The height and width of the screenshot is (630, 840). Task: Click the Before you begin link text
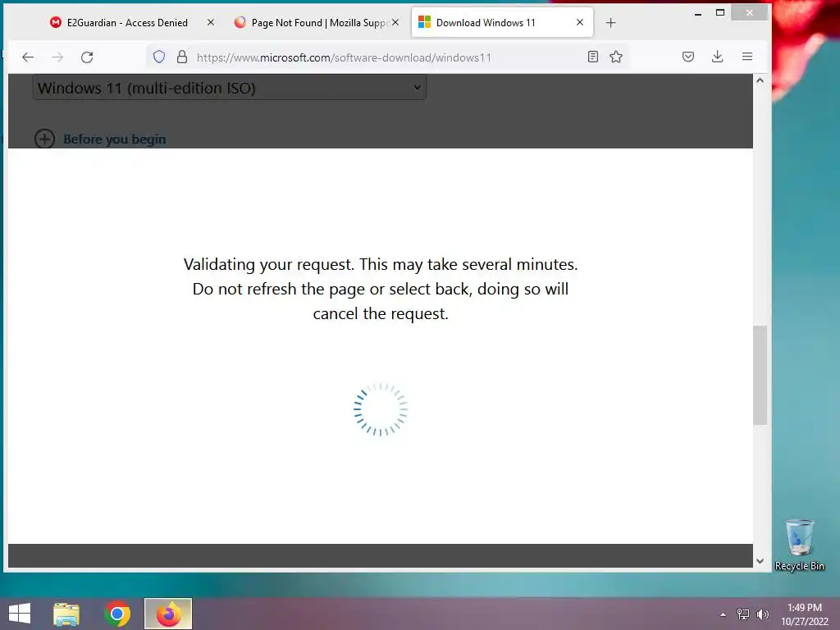(115, 139)
